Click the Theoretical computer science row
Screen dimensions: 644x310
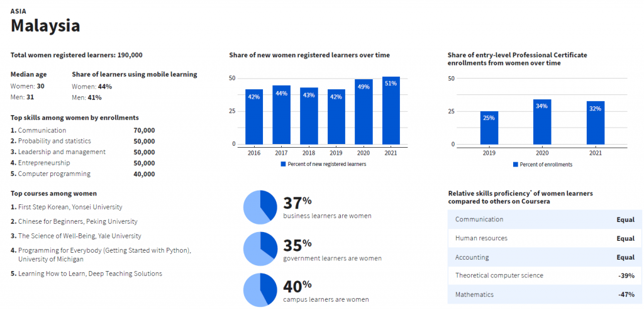545,275
